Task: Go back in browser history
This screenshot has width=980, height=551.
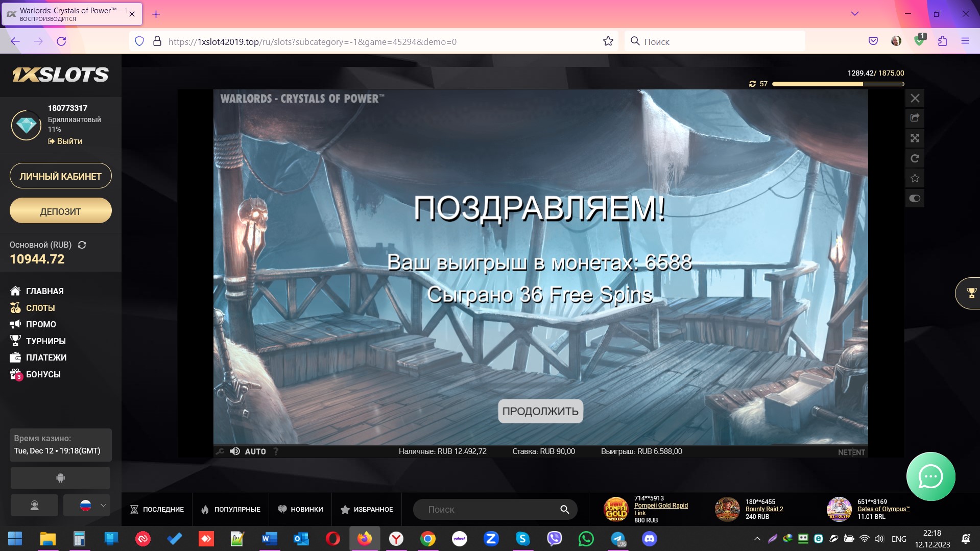Action: 15,41
